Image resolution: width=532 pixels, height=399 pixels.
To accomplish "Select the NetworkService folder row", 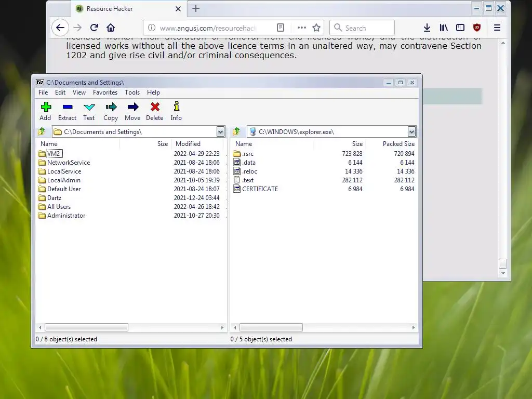I will tap(131, 163).
